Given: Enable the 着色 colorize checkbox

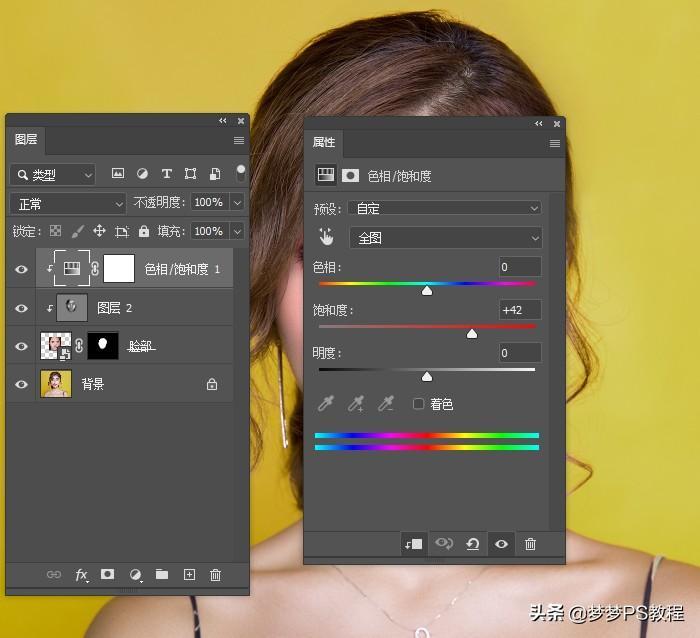Looking at the screenshot, I should tap(419, 404).
